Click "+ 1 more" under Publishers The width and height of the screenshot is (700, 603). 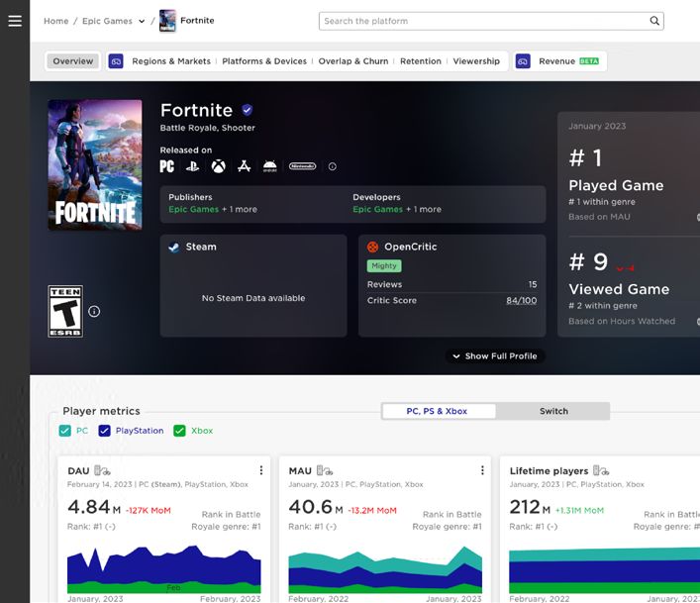[x=240, y=209]
